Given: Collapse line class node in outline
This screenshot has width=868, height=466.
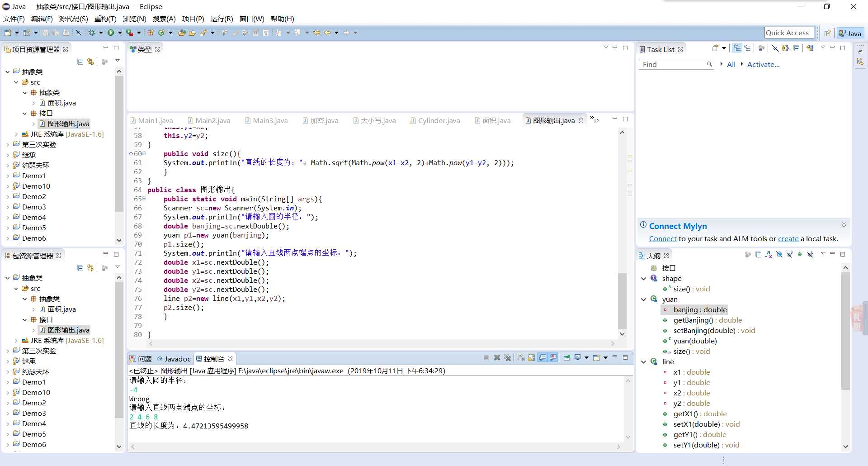Looking at the screenshot, I should (x=644, y=362).
